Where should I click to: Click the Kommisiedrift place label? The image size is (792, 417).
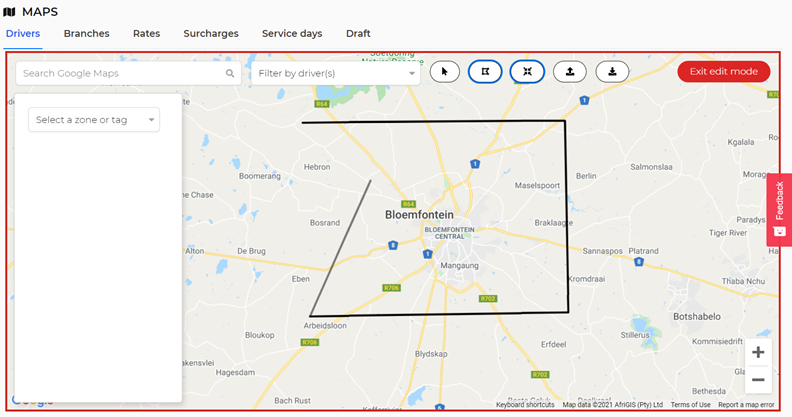click(x=717, y=341)
